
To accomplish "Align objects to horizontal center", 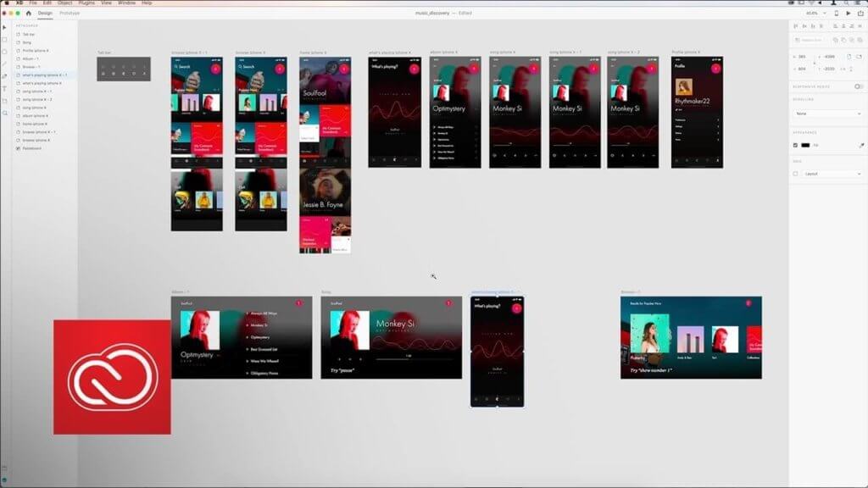I will [x=843, y=25].
